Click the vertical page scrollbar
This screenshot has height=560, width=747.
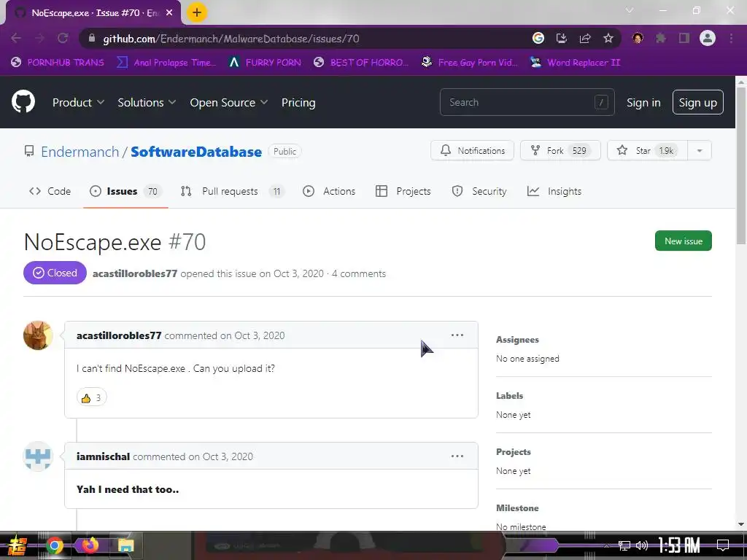(x=741, y=167)
